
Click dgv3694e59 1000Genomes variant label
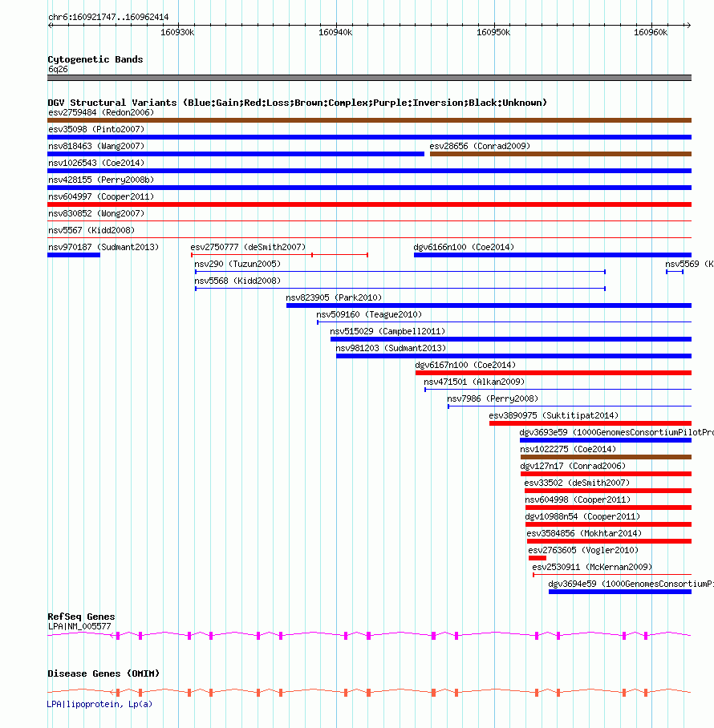click(631, 584)
